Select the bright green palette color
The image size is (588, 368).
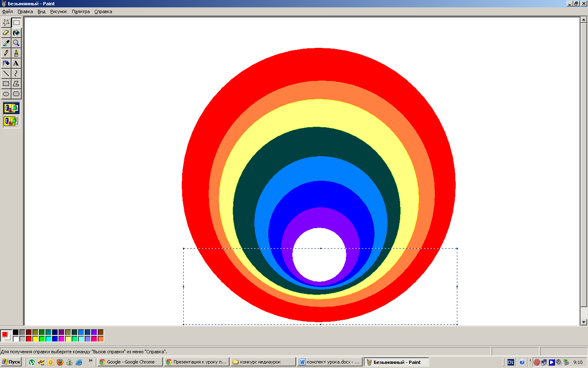pyautogui.click(x=42, y=339)
